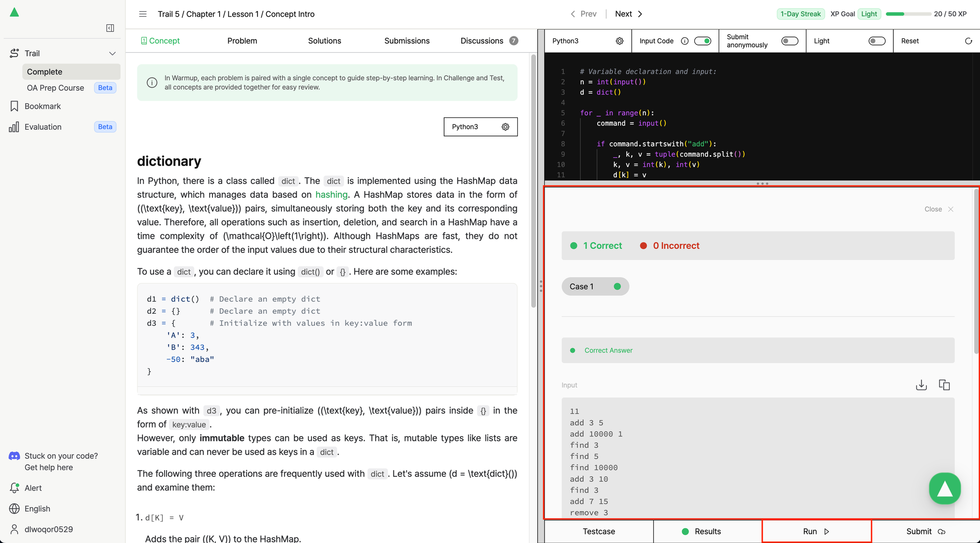Close the results panel
Image resolution: width=980 pixels, height=543 pixels.
coord(939,209)
